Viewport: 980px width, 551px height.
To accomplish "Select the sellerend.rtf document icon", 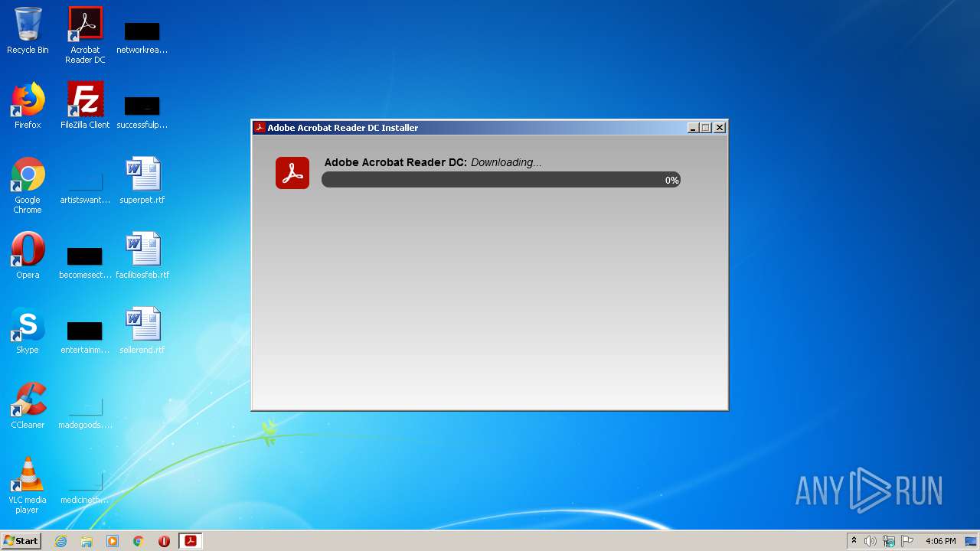I will [142, 331].
